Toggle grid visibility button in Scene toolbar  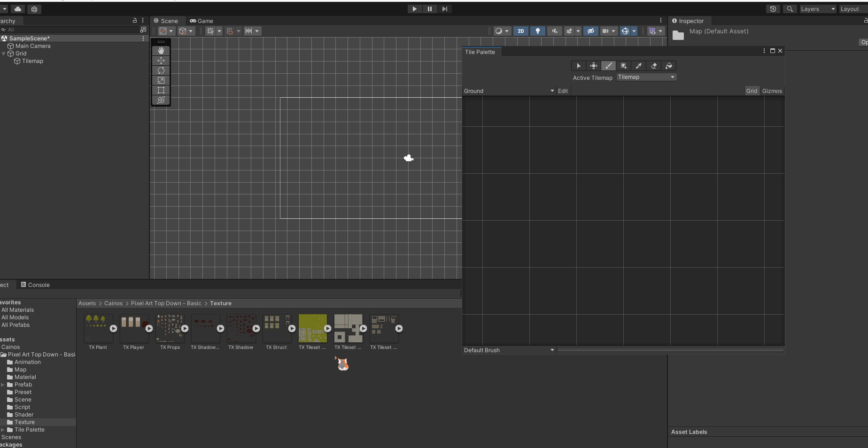210,31
